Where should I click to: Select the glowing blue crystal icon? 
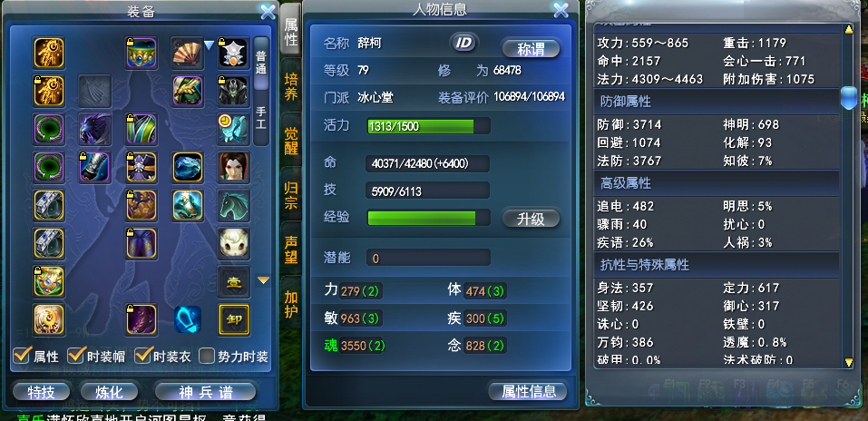coord(187,319)
